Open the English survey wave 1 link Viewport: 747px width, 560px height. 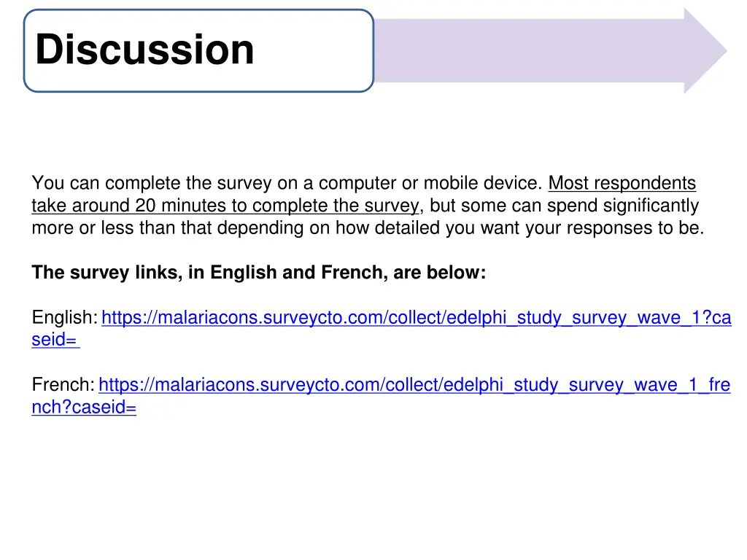pos(417,317)
